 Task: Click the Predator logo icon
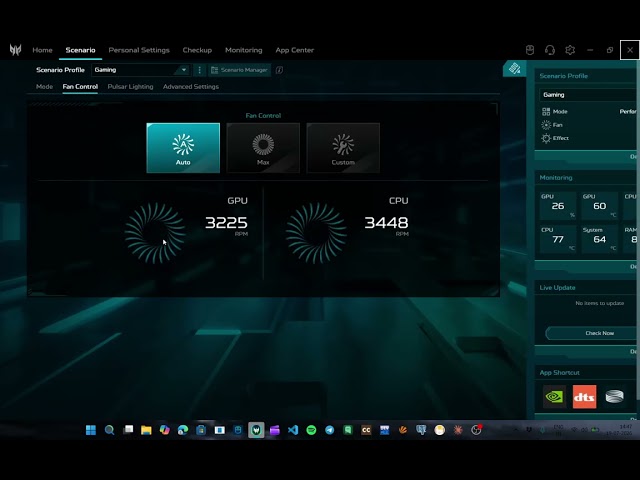pyautogui.click(x=16, y=50)
